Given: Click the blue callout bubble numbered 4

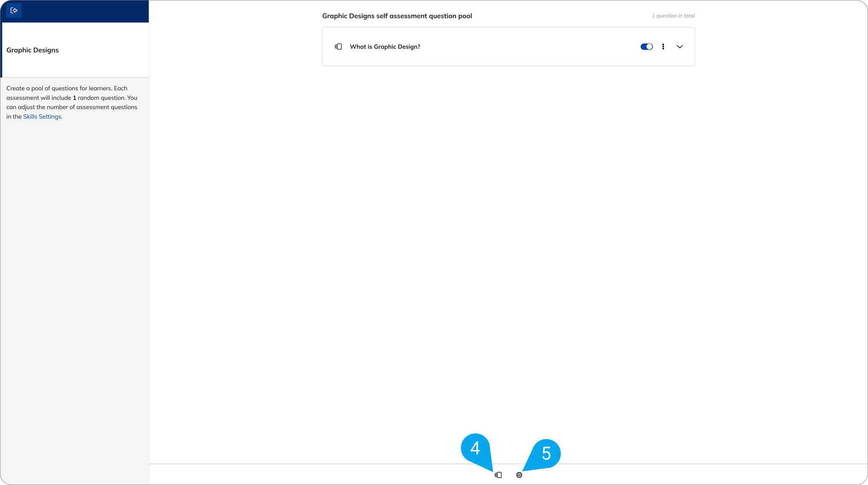Looking at the screenshot, I should tap(476, 449).
